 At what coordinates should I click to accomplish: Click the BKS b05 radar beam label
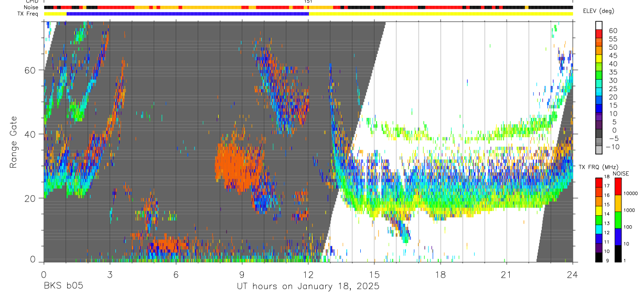click(63, 287)
